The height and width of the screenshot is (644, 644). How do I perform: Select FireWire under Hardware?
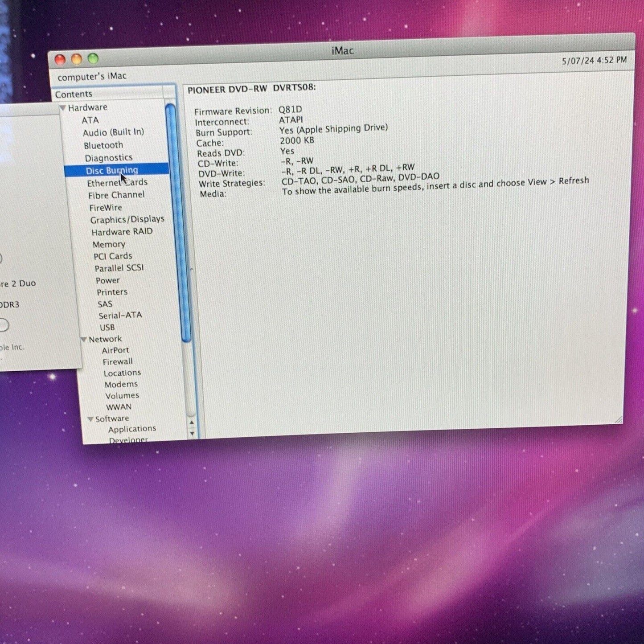coord(106,207)
